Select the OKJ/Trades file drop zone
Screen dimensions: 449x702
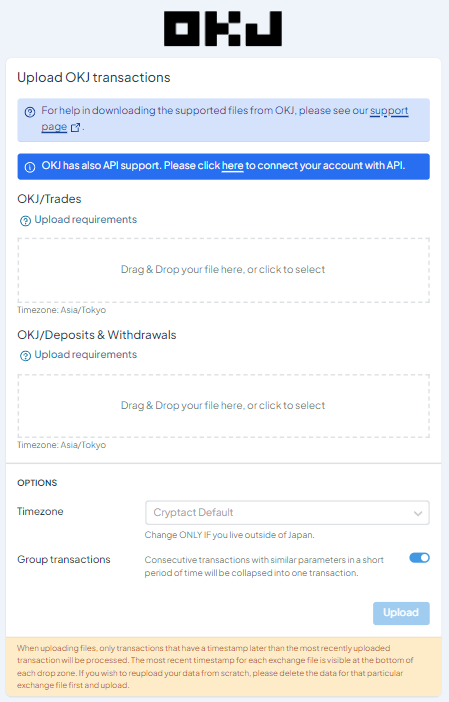click(223, 270)
